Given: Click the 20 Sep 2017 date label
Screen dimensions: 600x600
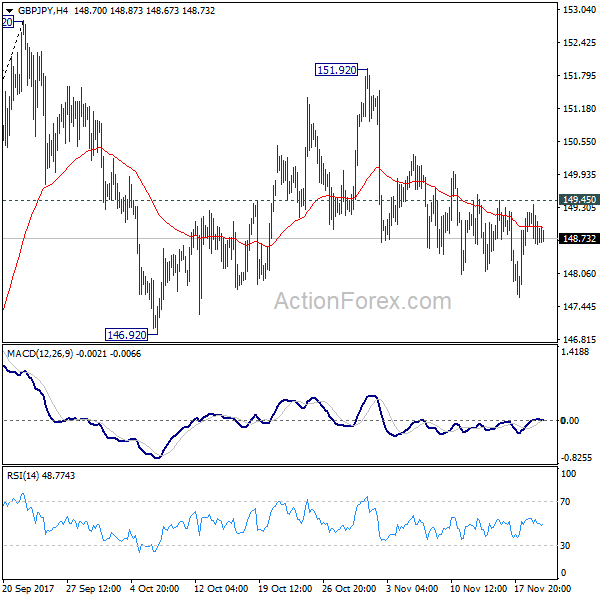Looking at the screenshot, I should click(28, 588).
